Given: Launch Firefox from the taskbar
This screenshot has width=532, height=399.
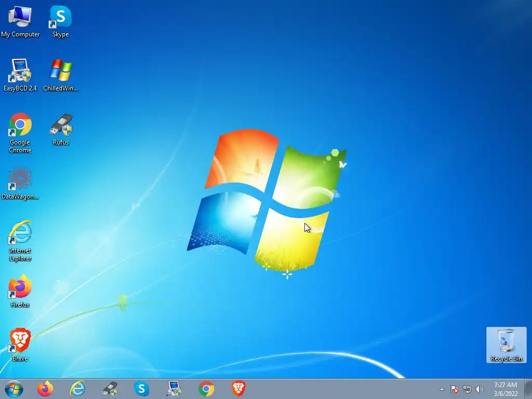Looking at the screenshot, I should click(45, 389).
